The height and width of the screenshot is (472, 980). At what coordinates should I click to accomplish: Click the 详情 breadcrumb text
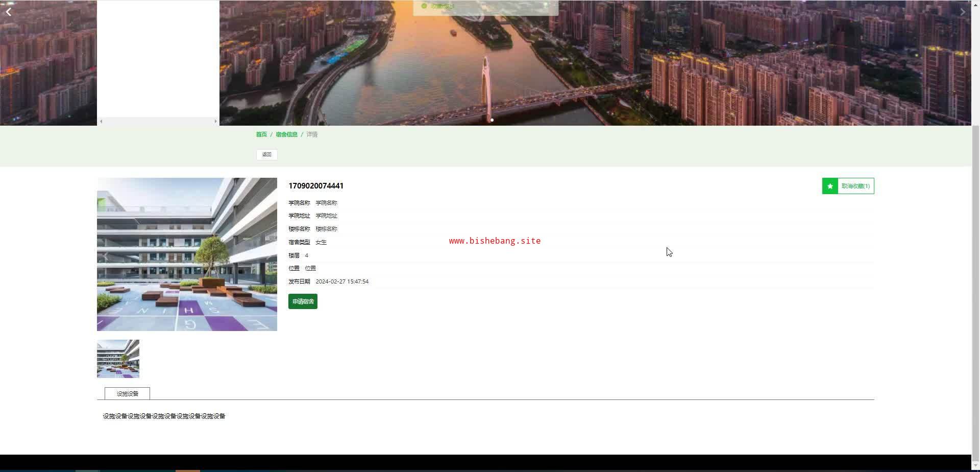pos(312,134)
